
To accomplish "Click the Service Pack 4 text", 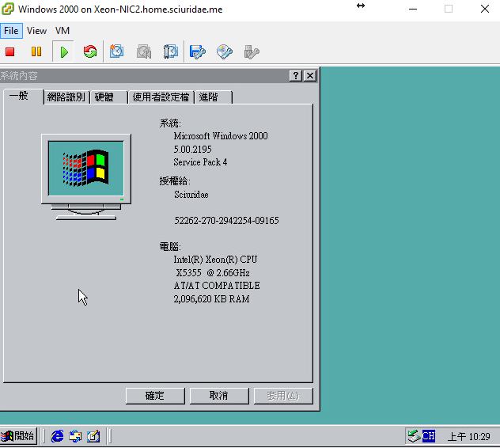I will coord(200,162).
